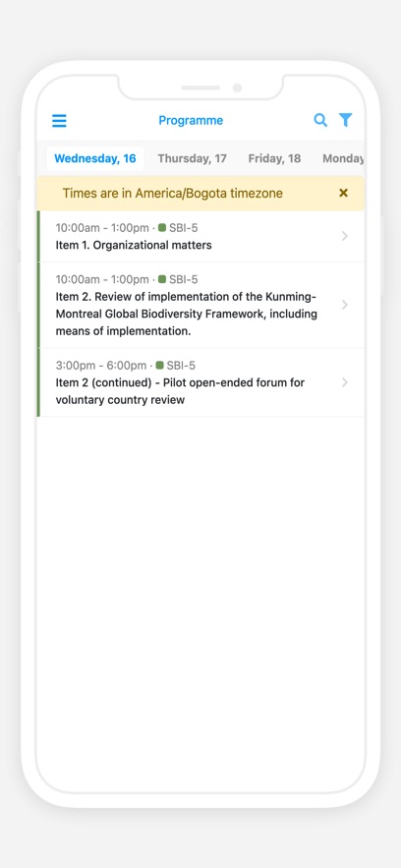Expand Item 2 (continued) Pilot forum chevron
Viewport: 401px width, 868px height.
(345, 382)
